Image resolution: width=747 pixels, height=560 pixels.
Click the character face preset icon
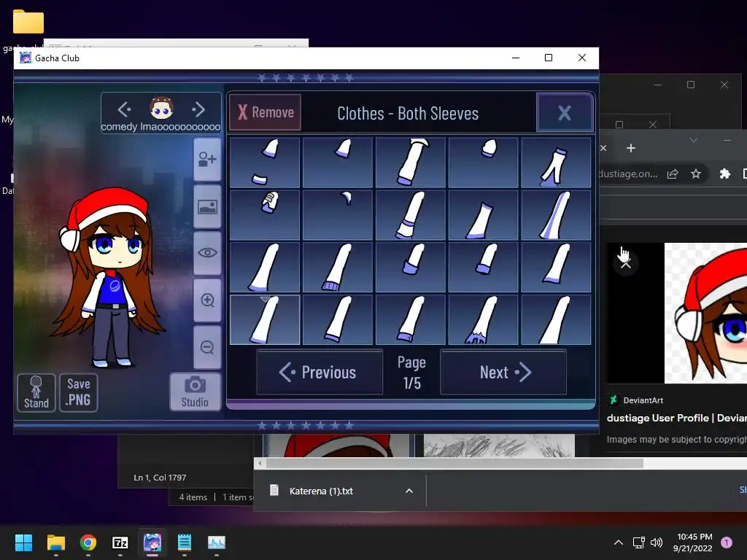[x=161, y=108]
